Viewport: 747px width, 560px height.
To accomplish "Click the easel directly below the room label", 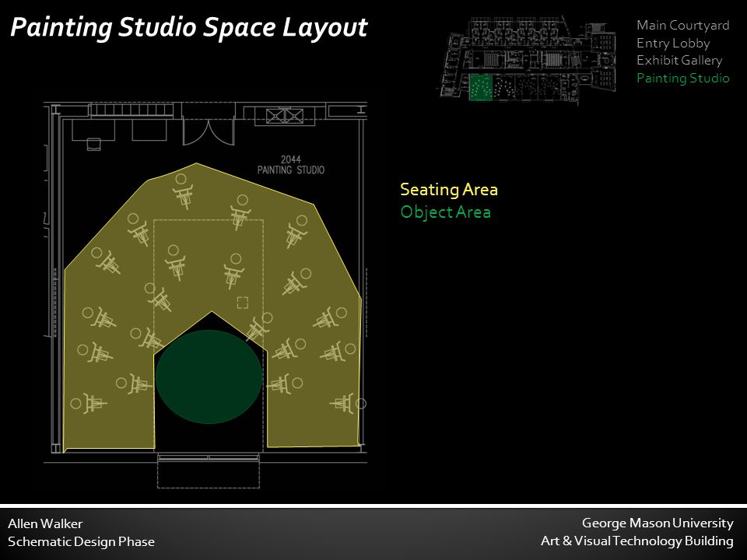I will (x=296, y=232).
